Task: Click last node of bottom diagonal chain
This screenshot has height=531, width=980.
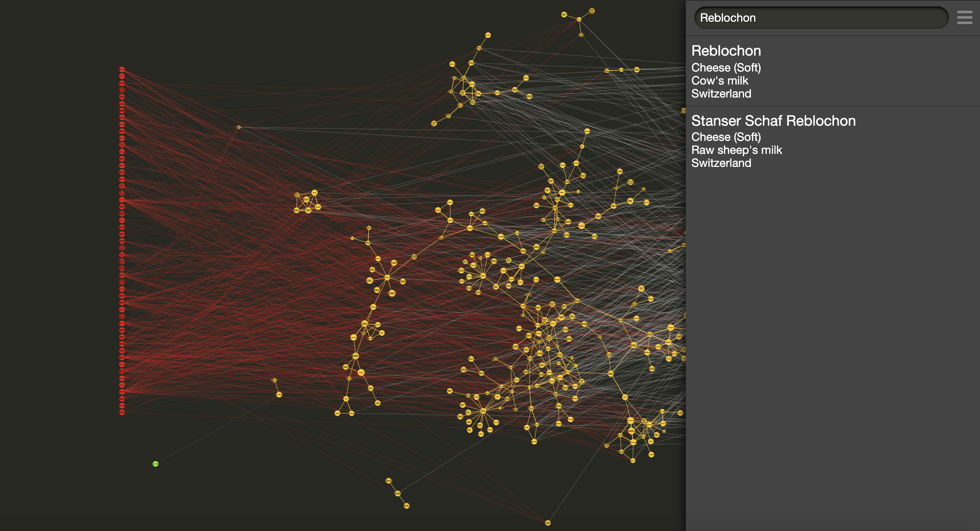Action: [406, 505]
